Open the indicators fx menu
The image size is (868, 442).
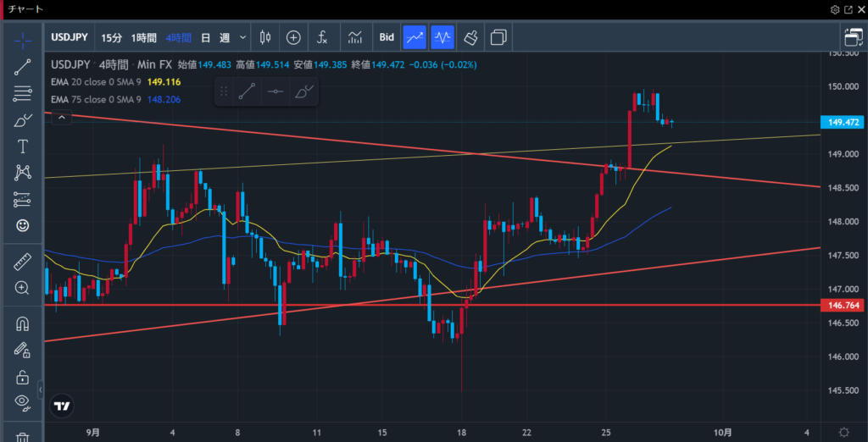click(323, 37)
